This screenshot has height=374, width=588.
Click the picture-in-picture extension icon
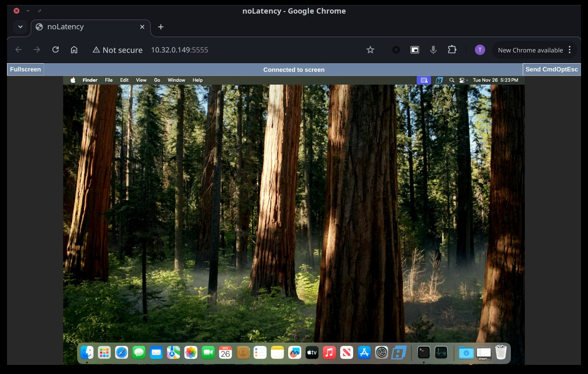tap(415, 50)
